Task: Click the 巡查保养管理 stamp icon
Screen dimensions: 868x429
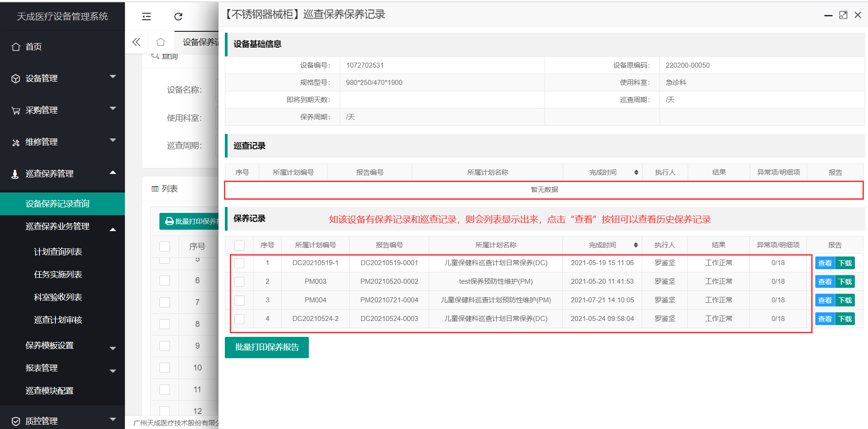Action: coord(15,174)
